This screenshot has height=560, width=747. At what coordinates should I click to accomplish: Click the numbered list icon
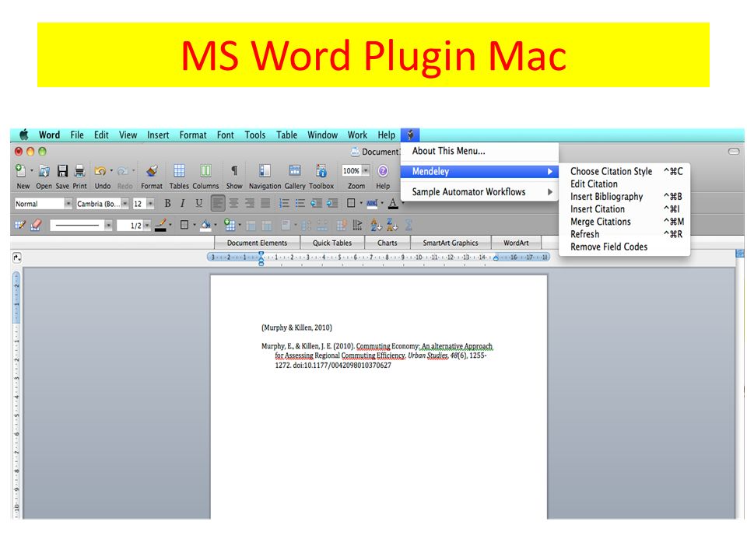coord(284,203)
